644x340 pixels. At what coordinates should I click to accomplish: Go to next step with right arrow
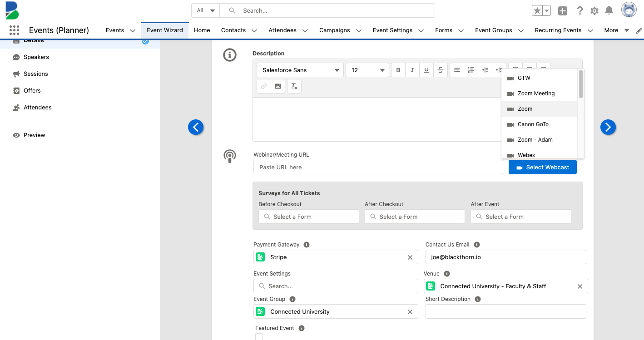(x=608, y=128)
